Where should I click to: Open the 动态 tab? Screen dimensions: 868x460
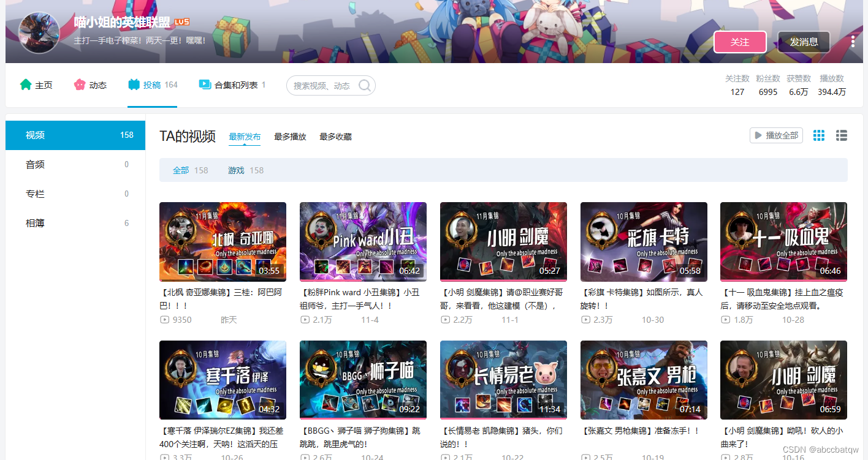coord(90,85)
